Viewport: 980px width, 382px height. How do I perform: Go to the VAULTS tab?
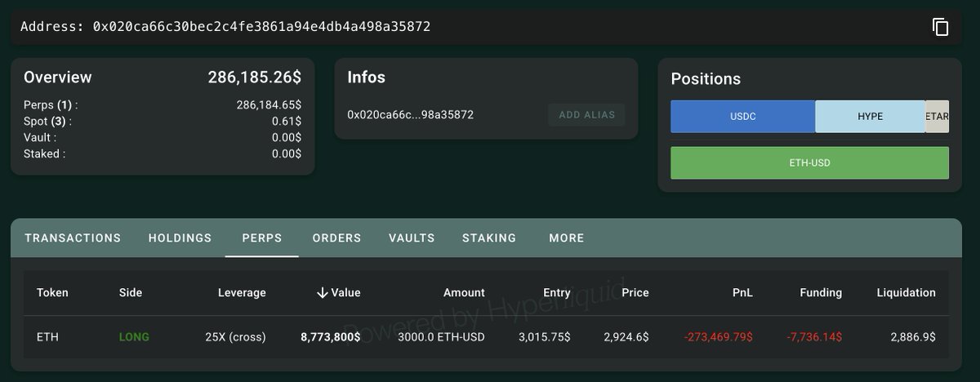tap(412, 238)
